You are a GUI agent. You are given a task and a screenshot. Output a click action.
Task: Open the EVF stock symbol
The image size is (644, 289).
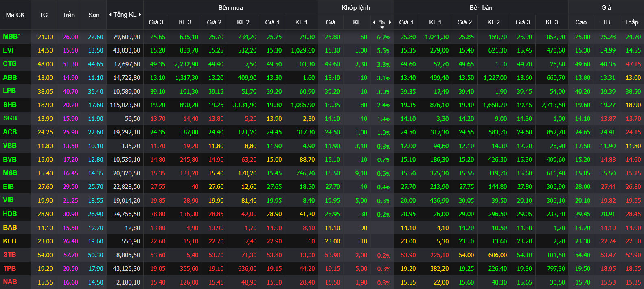click(x=9, y=50)
